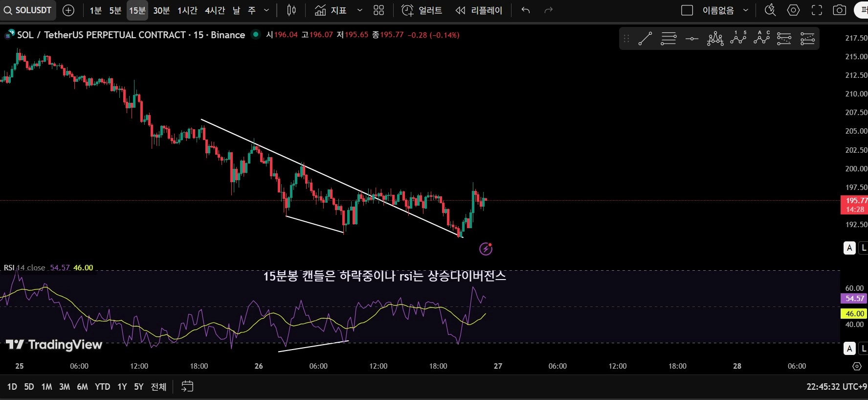Expand the indicator favorites dropdown arrow

coord(360,10)
